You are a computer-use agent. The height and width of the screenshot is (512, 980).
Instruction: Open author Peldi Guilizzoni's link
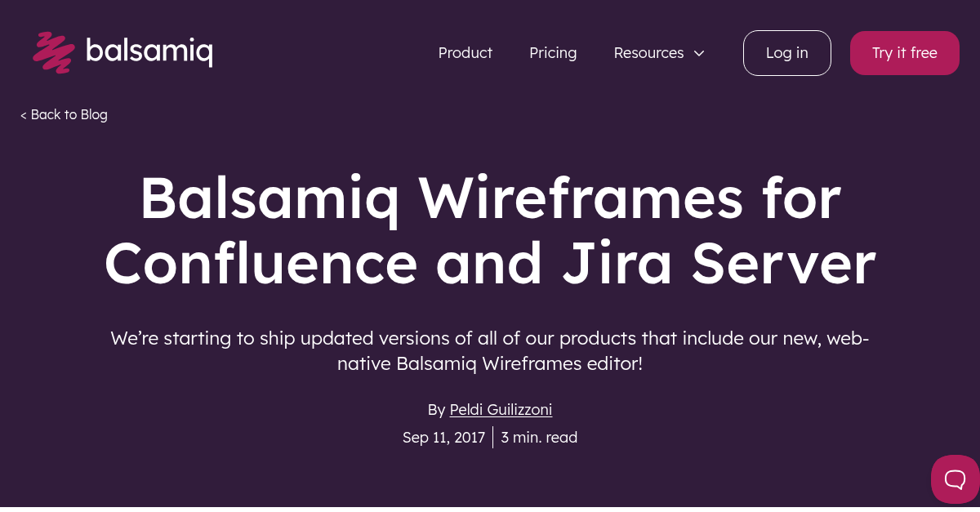pos(501,409)
